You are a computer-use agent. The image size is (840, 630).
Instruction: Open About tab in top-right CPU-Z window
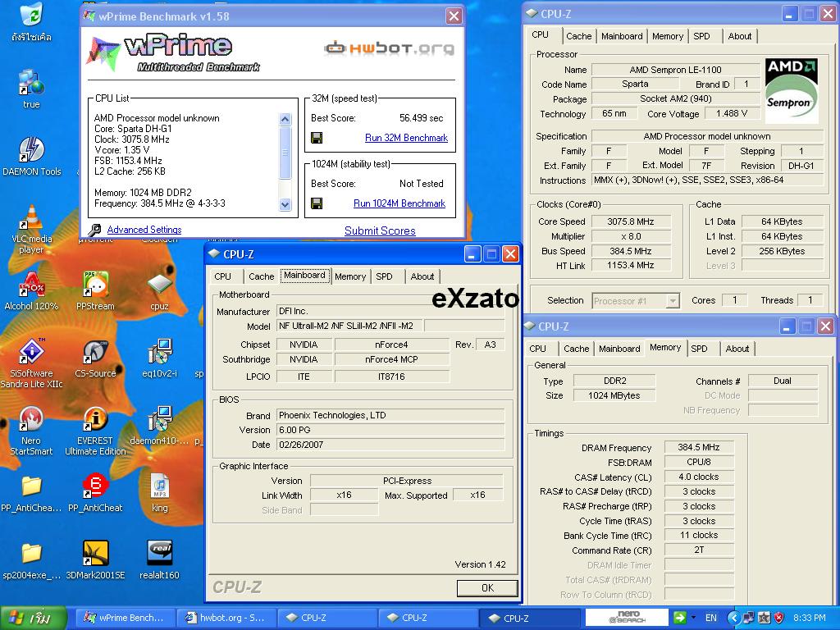pyautogui.click(x=739, y=36)
